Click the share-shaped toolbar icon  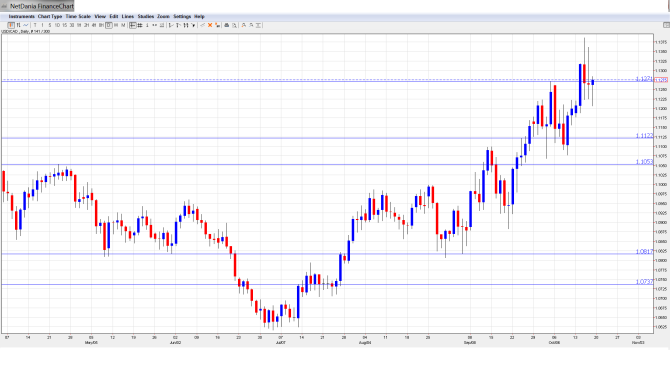click(x=203, y=26)
